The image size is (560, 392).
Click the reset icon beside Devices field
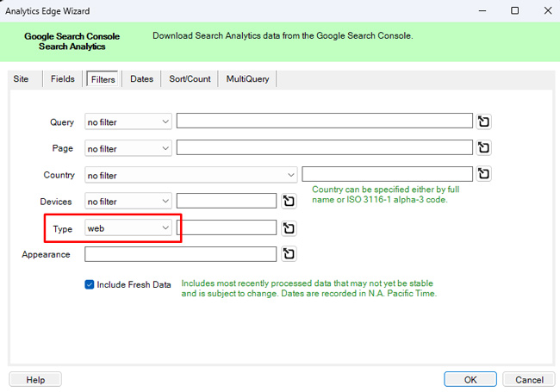click(x=289, y=202)
